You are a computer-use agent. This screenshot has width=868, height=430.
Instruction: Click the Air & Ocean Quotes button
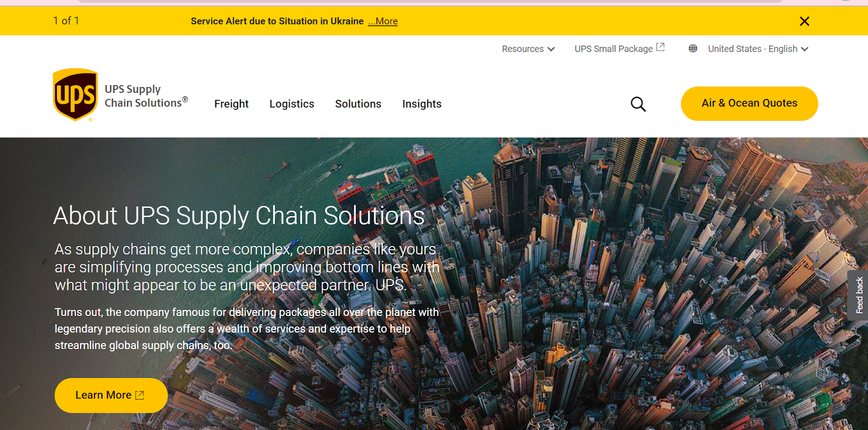coord(749,103)
